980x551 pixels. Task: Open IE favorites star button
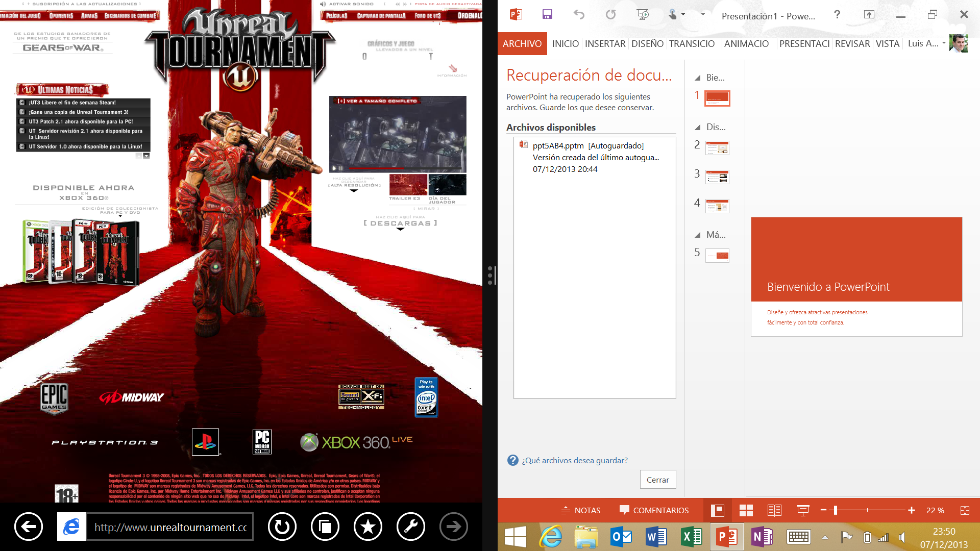(367, 527)
